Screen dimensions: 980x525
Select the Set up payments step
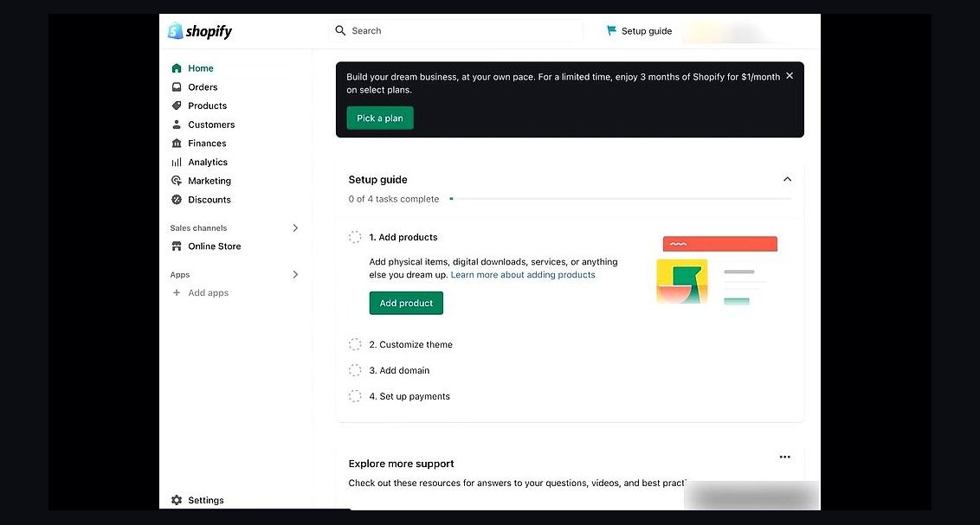(x=409, y=396)
